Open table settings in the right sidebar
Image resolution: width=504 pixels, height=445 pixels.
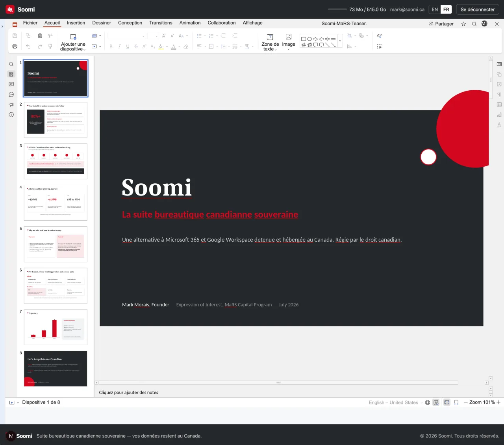[x=499, y=104]
